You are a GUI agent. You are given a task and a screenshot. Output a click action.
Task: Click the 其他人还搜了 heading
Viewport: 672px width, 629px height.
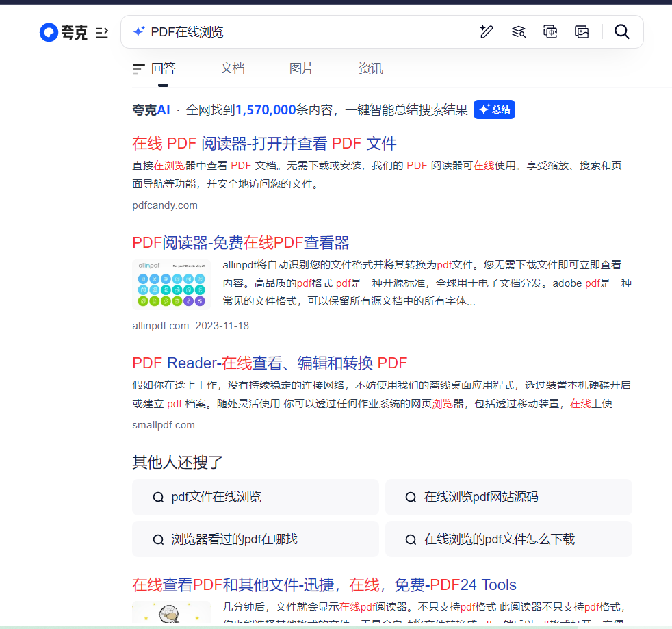click(x=177, y=462)
